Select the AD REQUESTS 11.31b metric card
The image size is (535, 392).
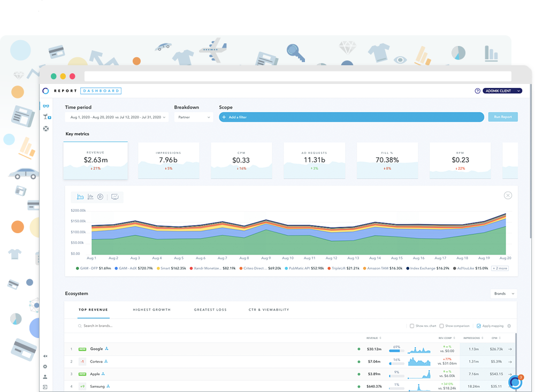[314, 160]
